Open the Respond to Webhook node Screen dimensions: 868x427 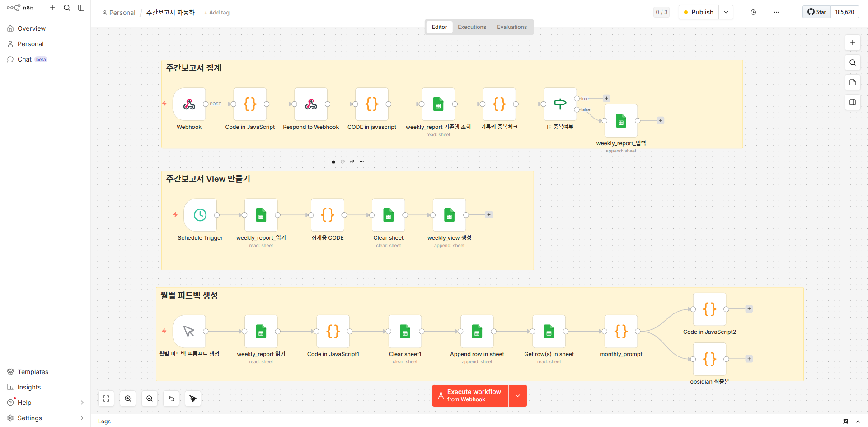click(x=311, y=104)
